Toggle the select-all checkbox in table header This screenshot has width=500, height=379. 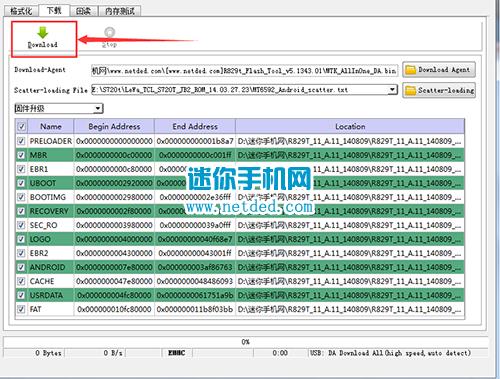[22, 127]
